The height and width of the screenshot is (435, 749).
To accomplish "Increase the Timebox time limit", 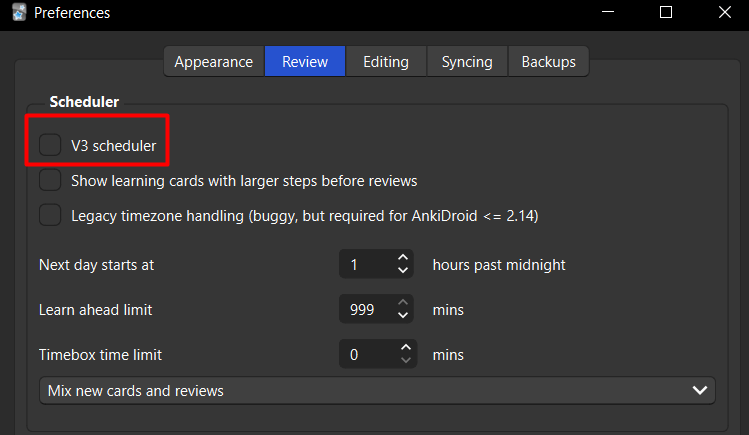I will [405, 347].
